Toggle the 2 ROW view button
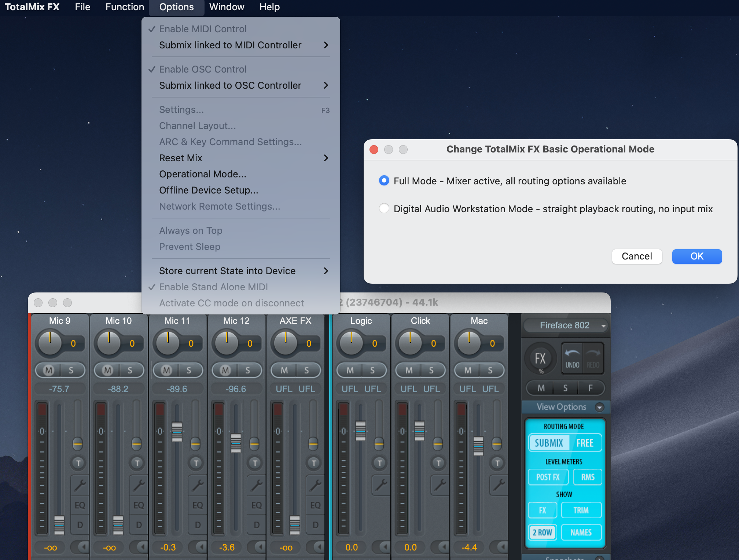 (x=543, y=532)
